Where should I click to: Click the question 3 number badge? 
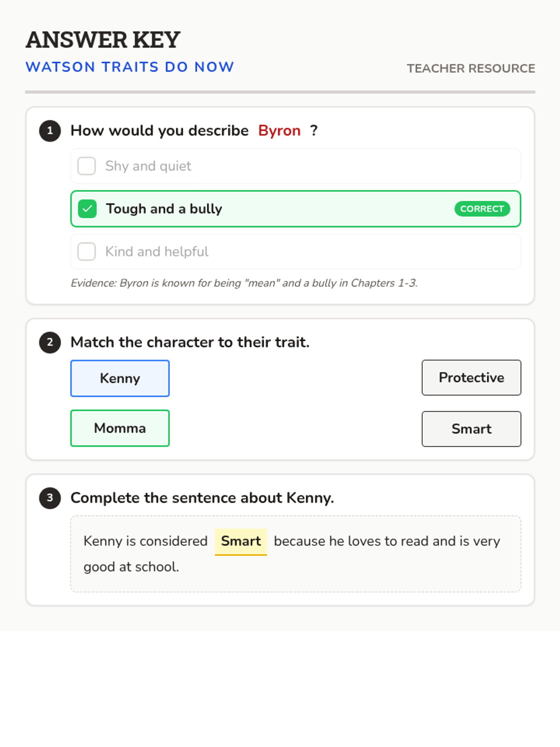pyautogui.click(x=50, y=498)
